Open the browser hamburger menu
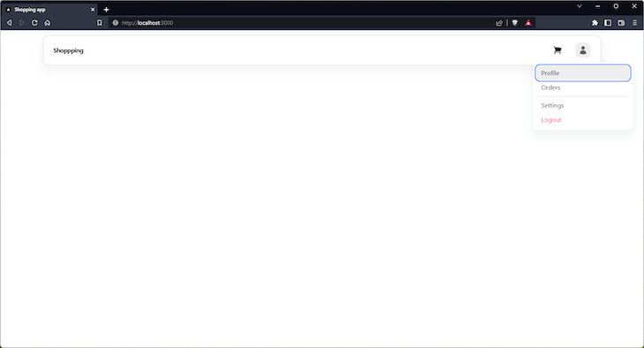The image size is (644, 348). [634, 23]
